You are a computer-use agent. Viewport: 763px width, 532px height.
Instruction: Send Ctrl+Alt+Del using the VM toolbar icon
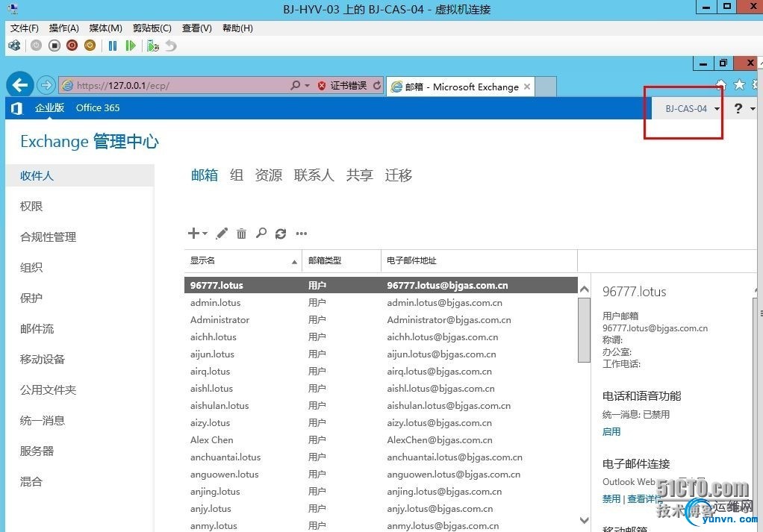point(15,46)
